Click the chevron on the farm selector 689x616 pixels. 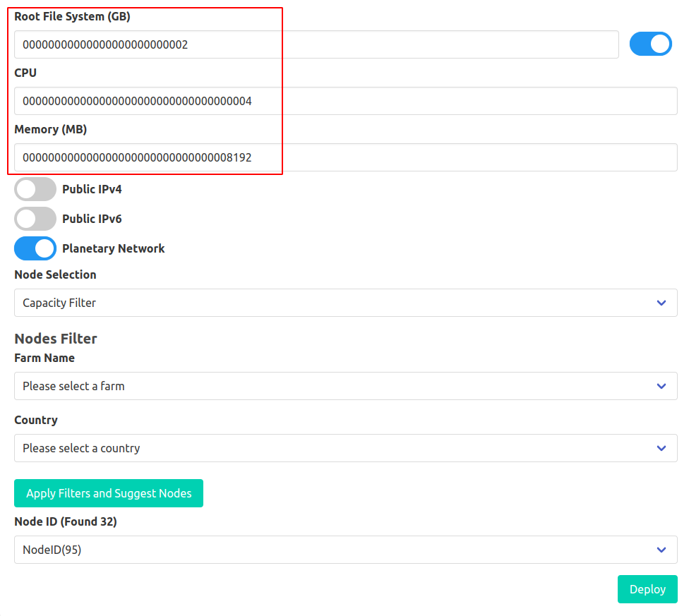pyautogui.click(x=661, y=386)
